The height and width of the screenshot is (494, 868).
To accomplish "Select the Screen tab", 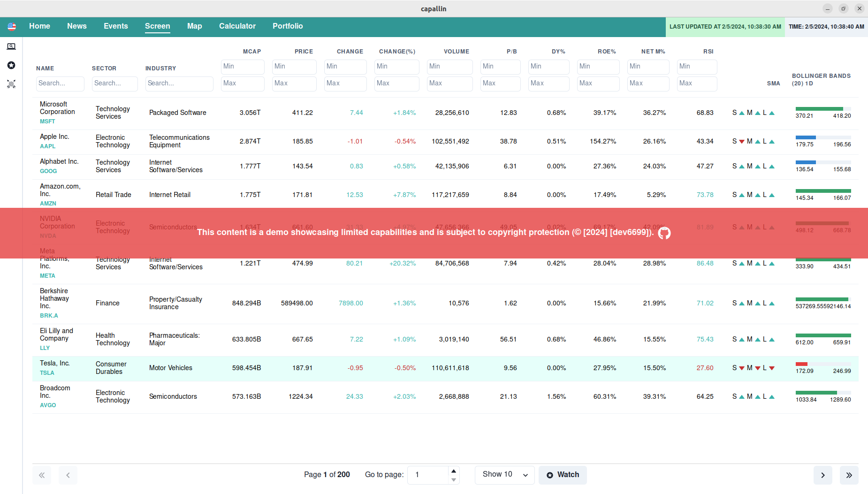I will click(158, 26).
